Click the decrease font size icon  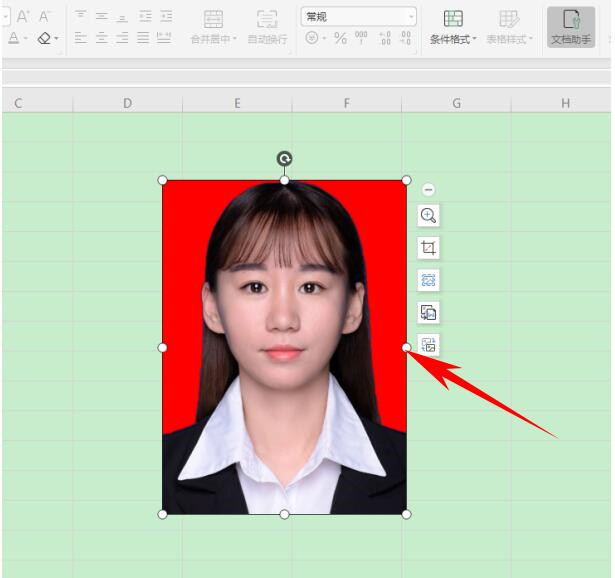pos(45,16)
